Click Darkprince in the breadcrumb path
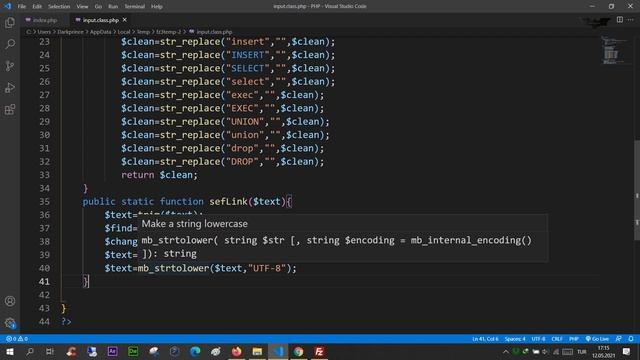 click(x=70, y=32)
